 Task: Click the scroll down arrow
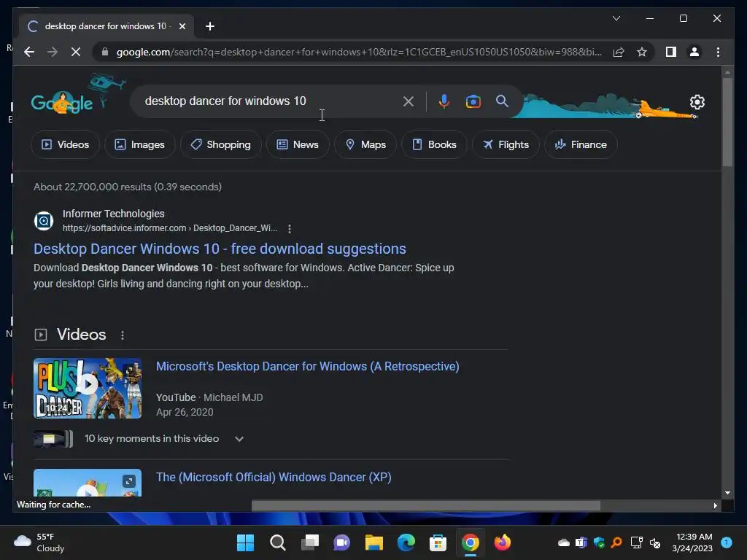click(727, 493)
